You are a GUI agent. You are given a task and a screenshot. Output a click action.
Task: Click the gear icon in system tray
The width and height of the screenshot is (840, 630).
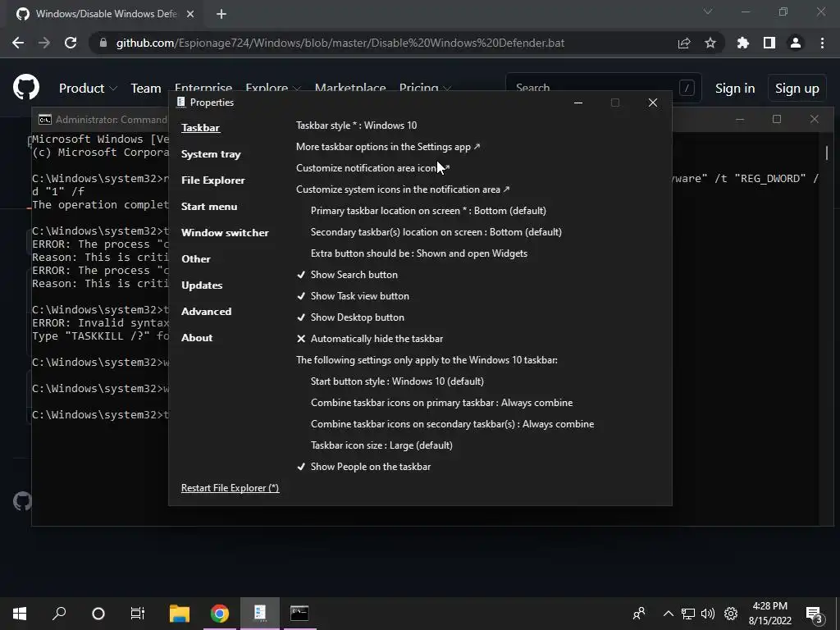(x=731, y=614)
